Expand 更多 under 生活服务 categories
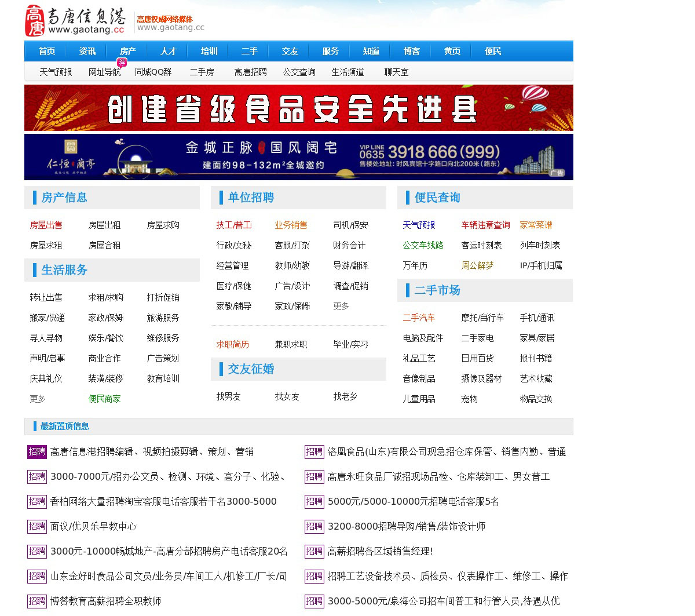Screen dimensions: 695x616 coord(38,399)
